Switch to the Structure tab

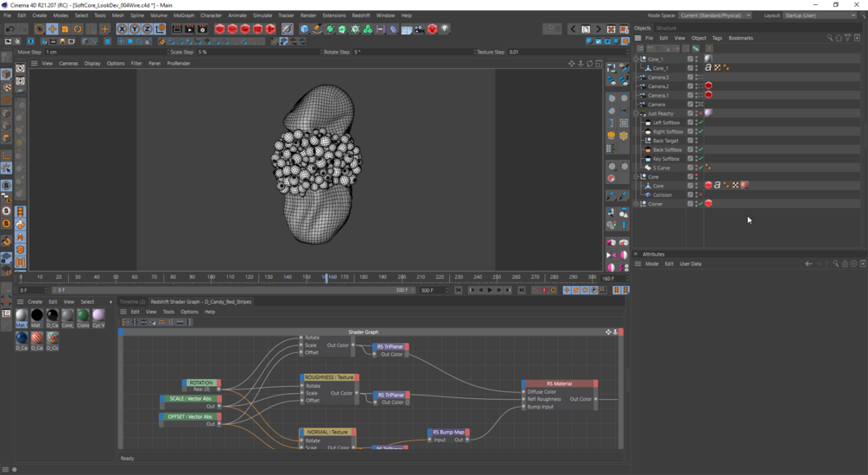[x=666, y=28]
